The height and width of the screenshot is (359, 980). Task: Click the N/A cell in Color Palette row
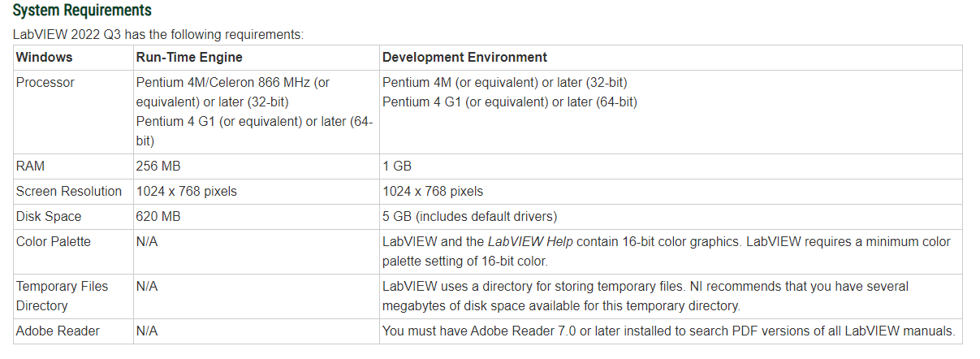(x=147, y=242)
